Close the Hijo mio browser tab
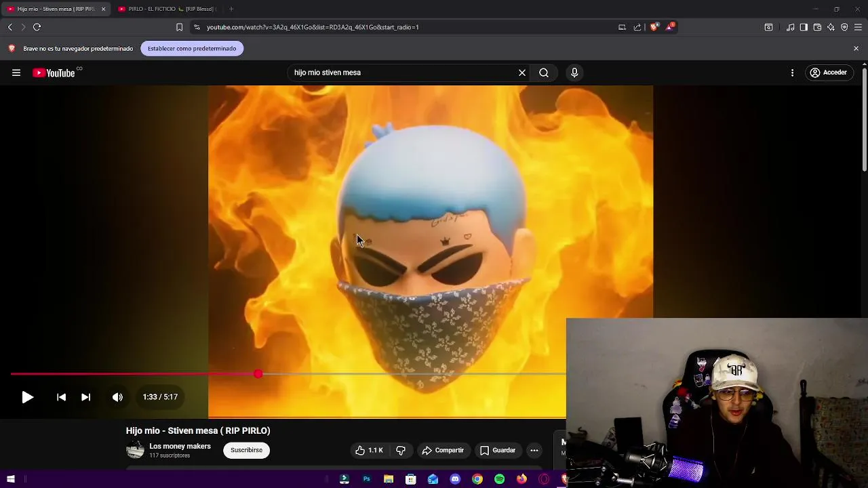 tap(103, 9)
